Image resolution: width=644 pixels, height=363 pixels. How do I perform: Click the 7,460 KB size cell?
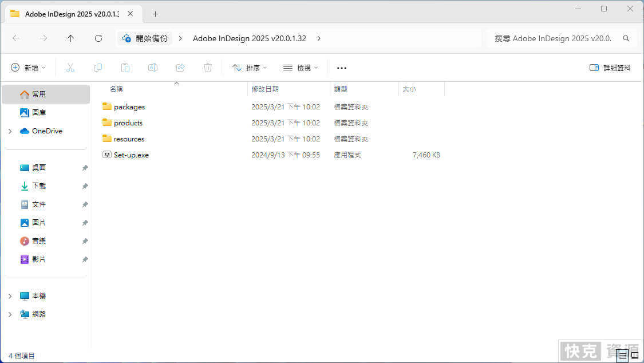point(426,155)
